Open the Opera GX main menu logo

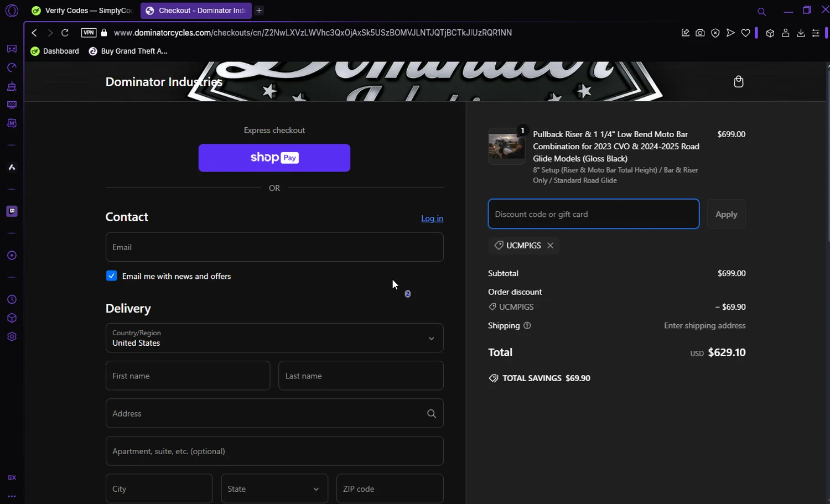coord(12,11)
